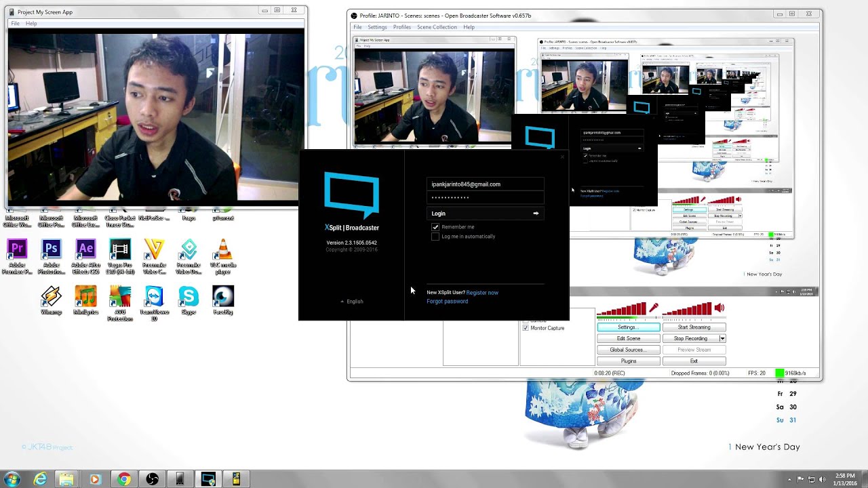Screen dimensions: 868x488
Task: Switch to XSplit Broadcaster taskbar icon
Action: point(208,479)
